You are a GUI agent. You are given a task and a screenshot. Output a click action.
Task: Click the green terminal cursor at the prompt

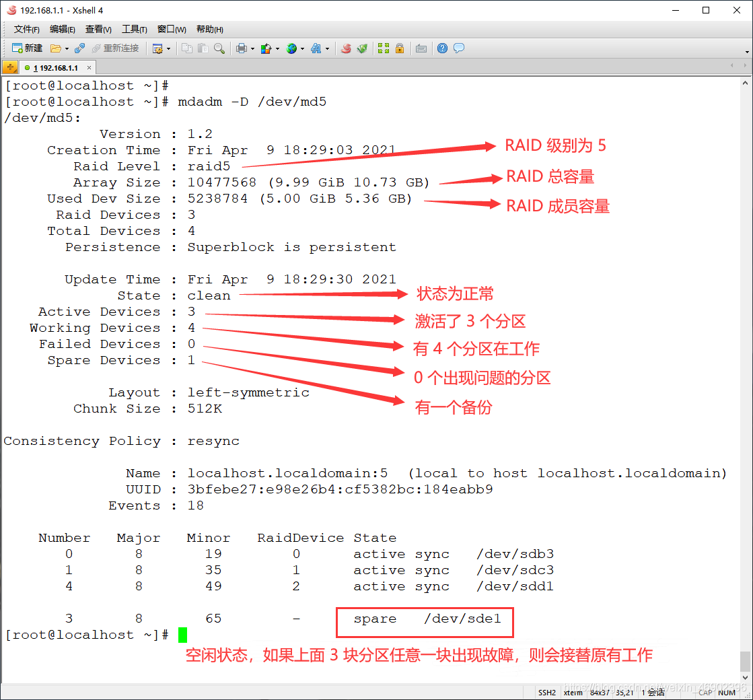click(182, 635)
